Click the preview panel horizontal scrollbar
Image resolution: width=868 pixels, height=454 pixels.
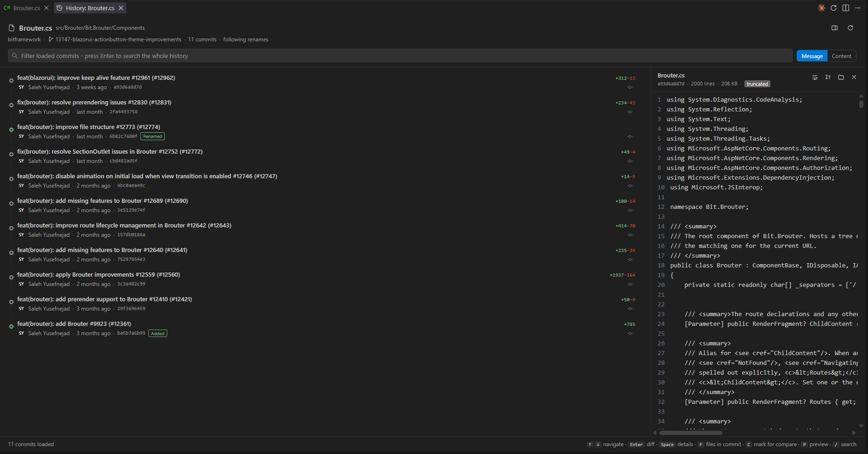click(690, 433)
